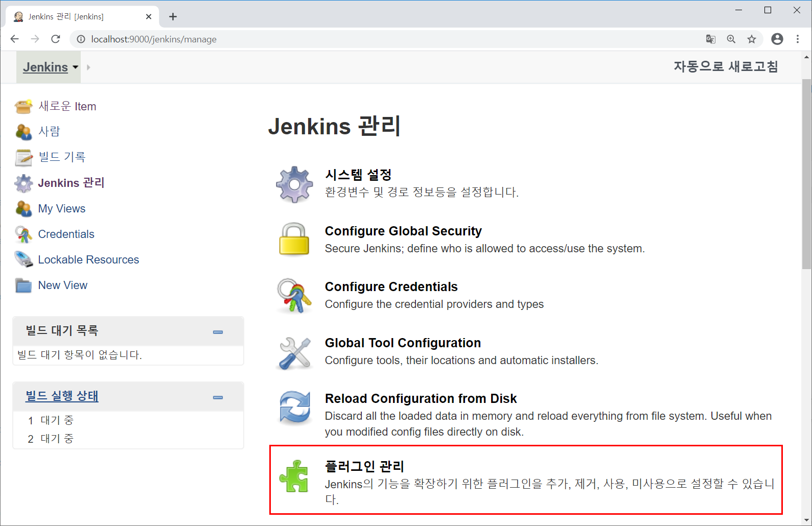
Task: Click the Credentials keys icon in sidebar
Action: (x=24, y=234)
